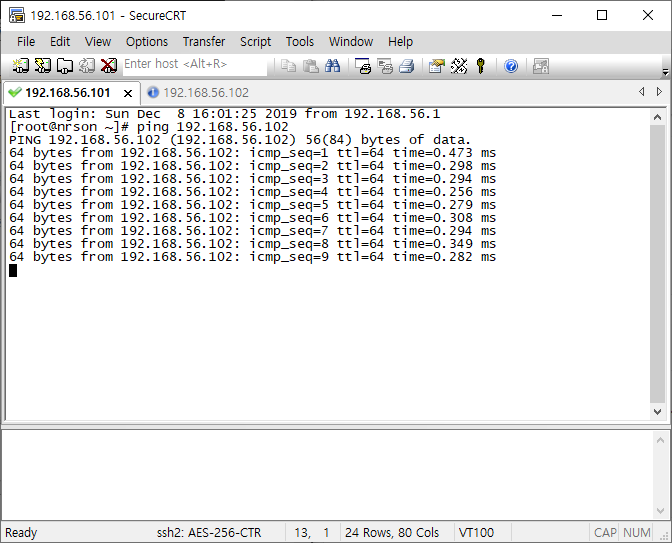672x543 pixels.
Task: Click the Copy toolbar icon
Action: tap(288, 66)
